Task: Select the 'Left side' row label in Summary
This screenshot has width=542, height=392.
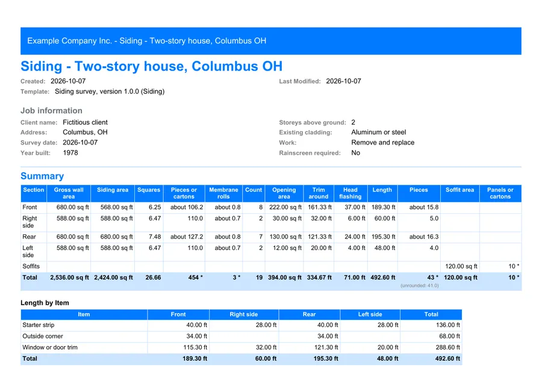Action: click(x=28, y=251)
